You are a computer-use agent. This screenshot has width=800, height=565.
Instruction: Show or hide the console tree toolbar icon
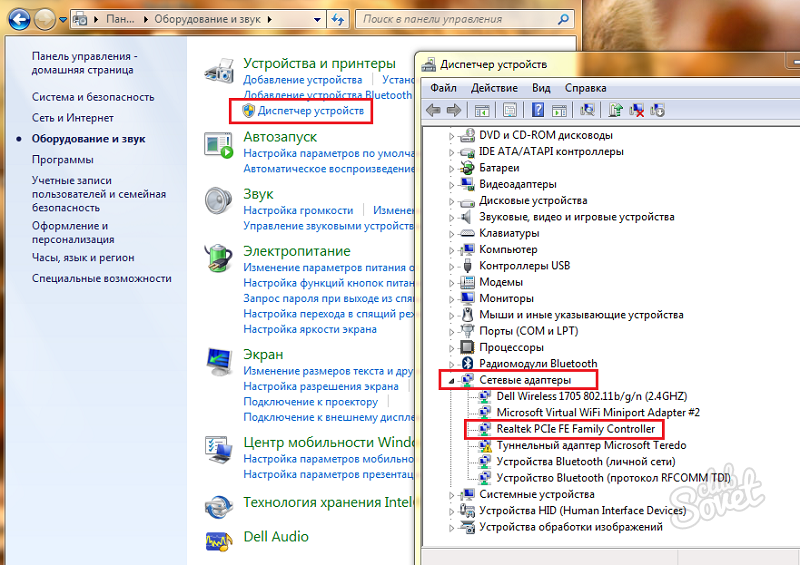click(482, 110)
